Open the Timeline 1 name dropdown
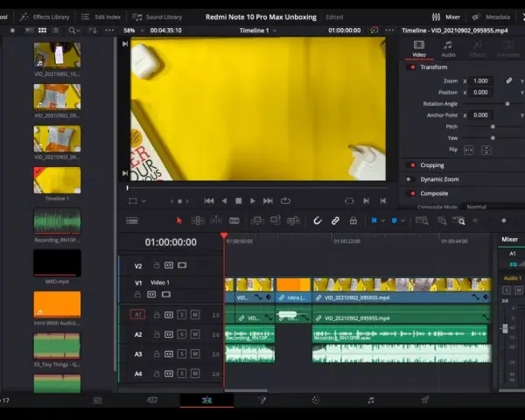 [258, 31]
